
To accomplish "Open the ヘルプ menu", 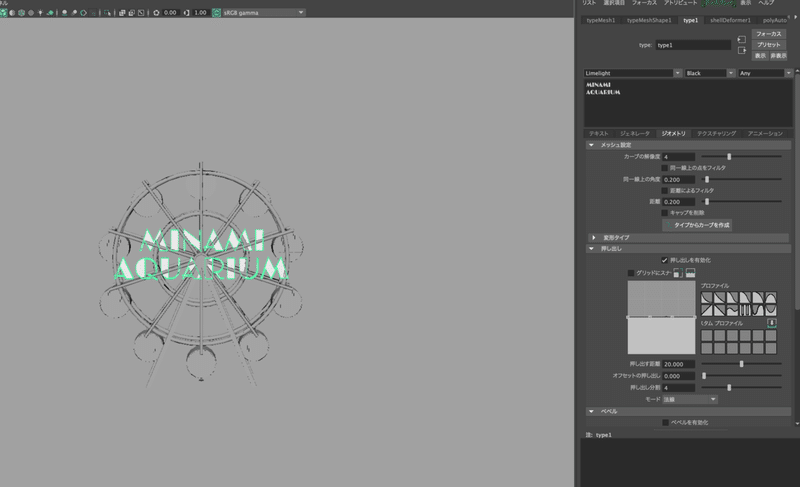I will point(766,3).
